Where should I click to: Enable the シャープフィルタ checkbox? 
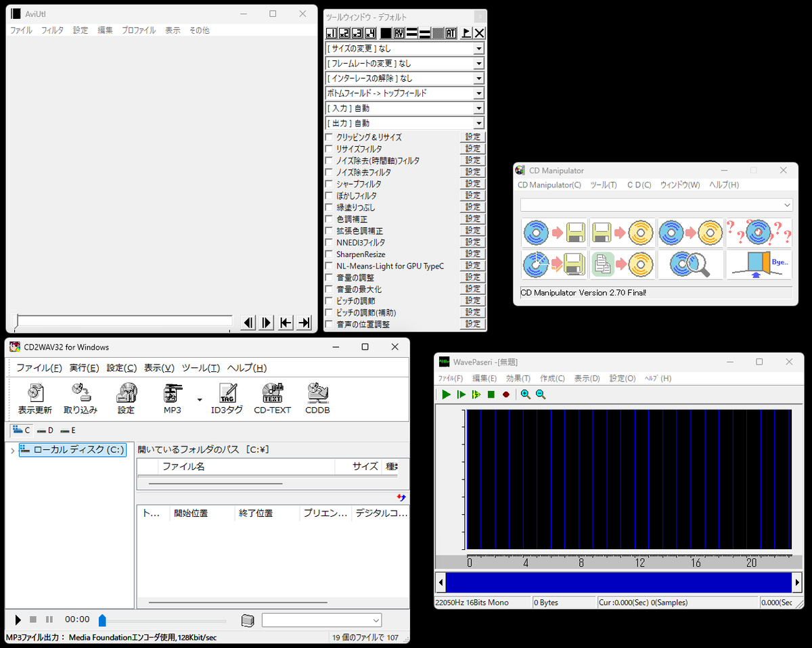click(329, 184)
